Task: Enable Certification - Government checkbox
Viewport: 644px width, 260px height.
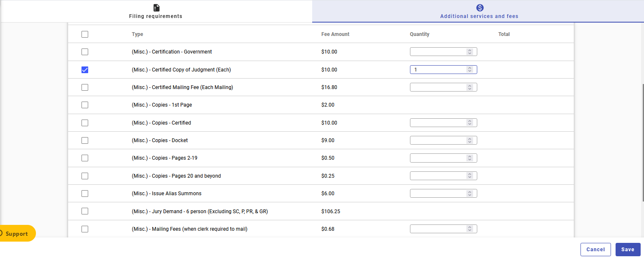Action: [85, 52]
